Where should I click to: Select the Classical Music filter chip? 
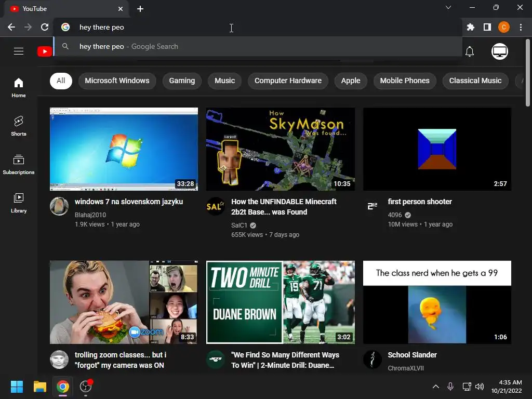475,81
